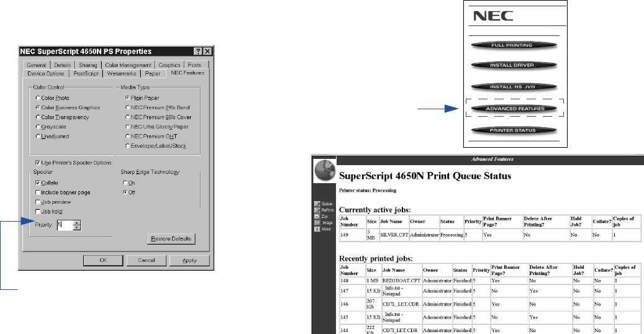Image resolution: width=644 pixels, height=334 pixels.
Task: Enable Job preview checkbox
Action: (38, 202)
